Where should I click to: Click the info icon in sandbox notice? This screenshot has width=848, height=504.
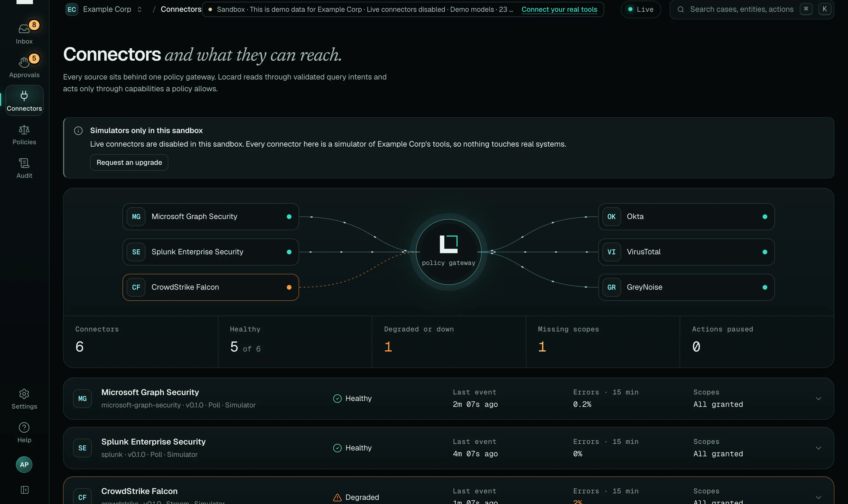(x=78, y=130)
